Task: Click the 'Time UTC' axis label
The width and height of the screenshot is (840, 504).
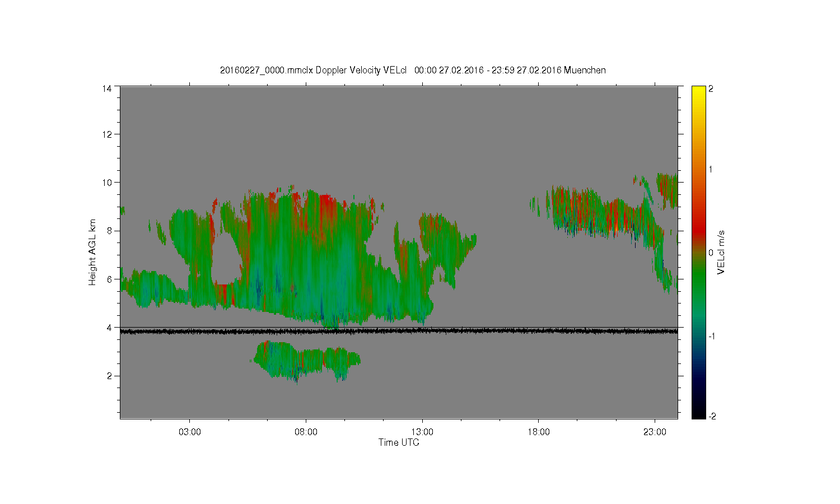Action: tap(399, 442)
